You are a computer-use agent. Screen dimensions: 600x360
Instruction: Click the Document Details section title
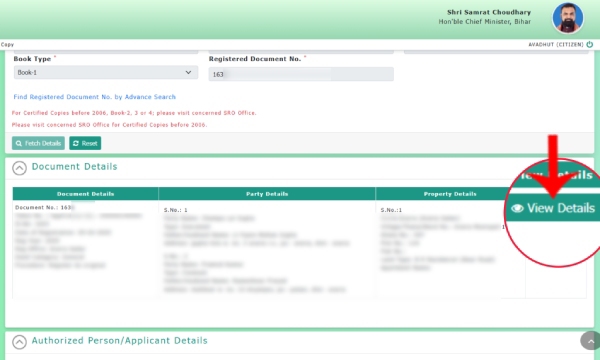pos(74,167)
